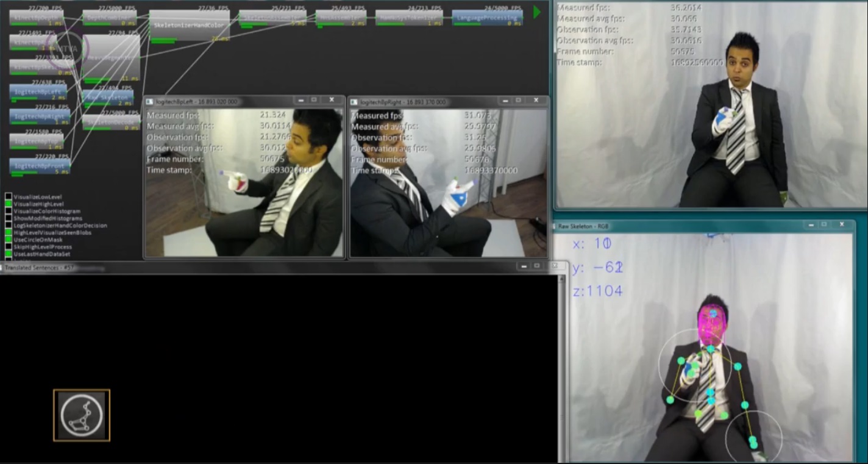
Task: Select the SkeletonizerHandColor node
Action: tap(190, 26)
